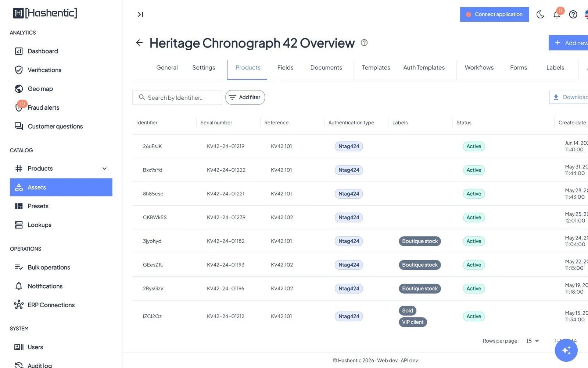Go to the Geo map view
This screenshot has height=368, width=588.
[61, 89]
